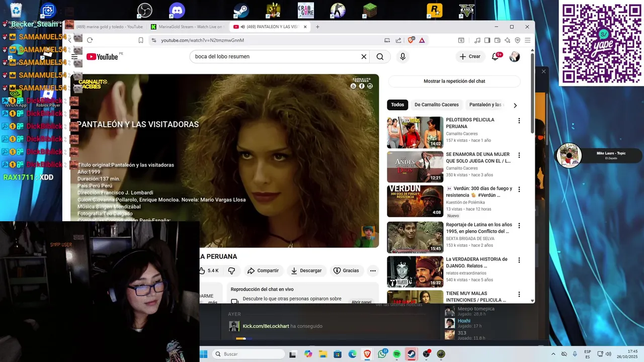Click the Brave Shields lion icon
This screenshot has width=644, height=362.
tap(411, 40)
